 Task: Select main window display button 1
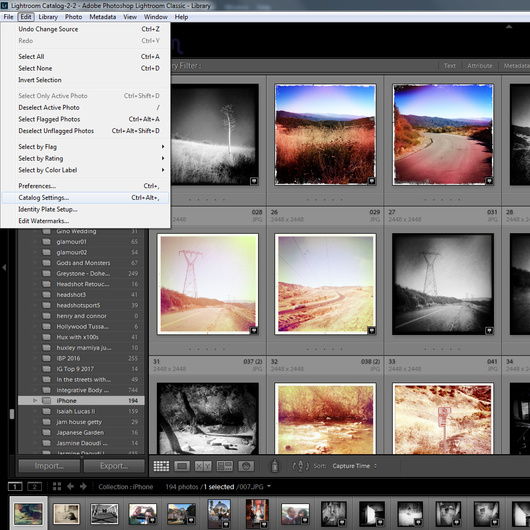click(x=15, y=487)
